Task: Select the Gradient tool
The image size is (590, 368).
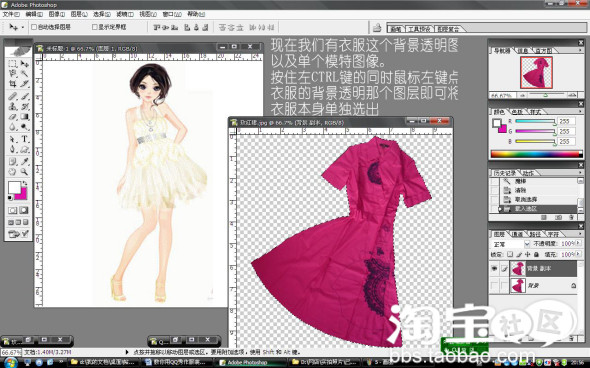Action: click(24, 117)
